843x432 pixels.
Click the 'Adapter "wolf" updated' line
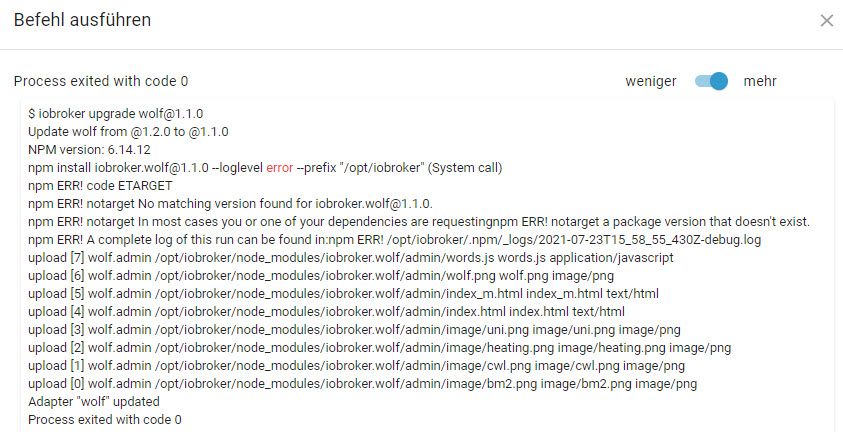tap(94, 401)
